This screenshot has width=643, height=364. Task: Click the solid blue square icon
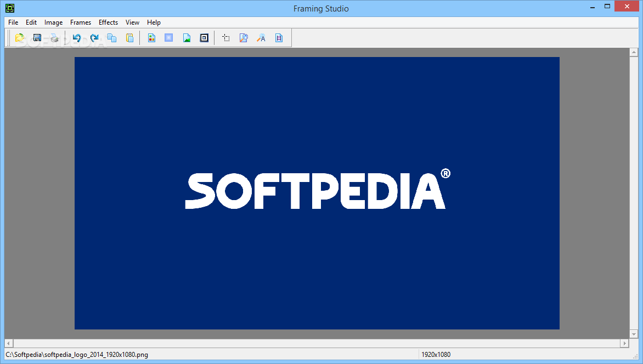click(168, 38)
